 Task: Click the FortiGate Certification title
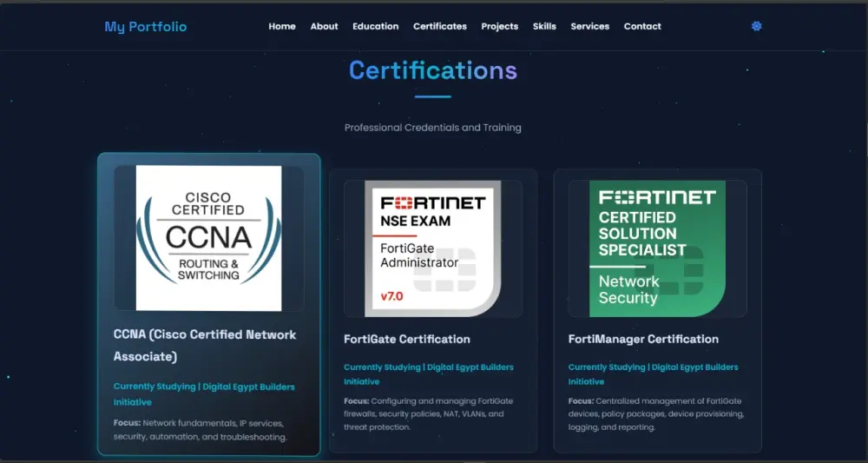[x=407, y=339]
